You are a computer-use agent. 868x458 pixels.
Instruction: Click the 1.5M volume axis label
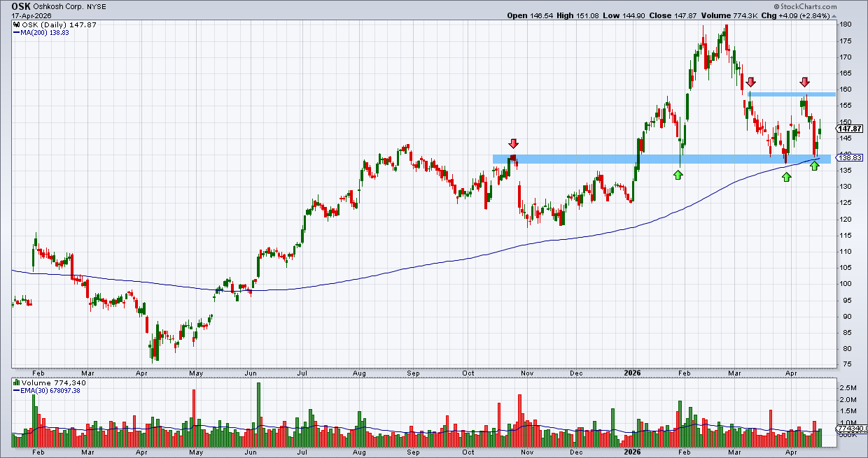click(848, 411)
